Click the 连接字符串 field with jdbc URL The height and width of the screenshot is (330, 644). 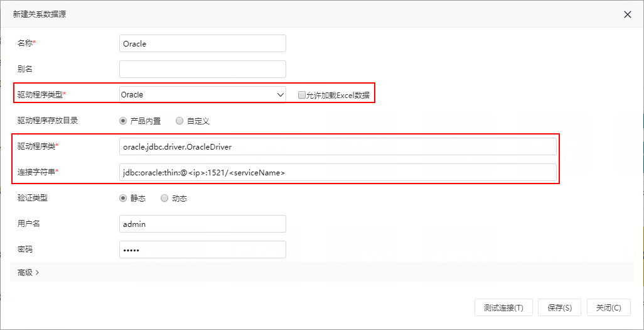(338, 172)
